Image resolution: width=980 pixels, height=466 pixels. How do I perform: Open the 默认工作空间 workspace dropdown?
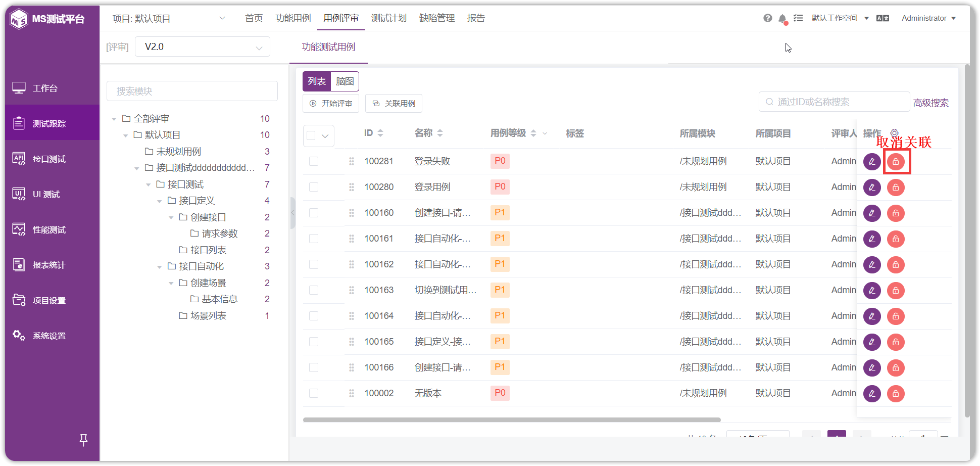point(840,18)
